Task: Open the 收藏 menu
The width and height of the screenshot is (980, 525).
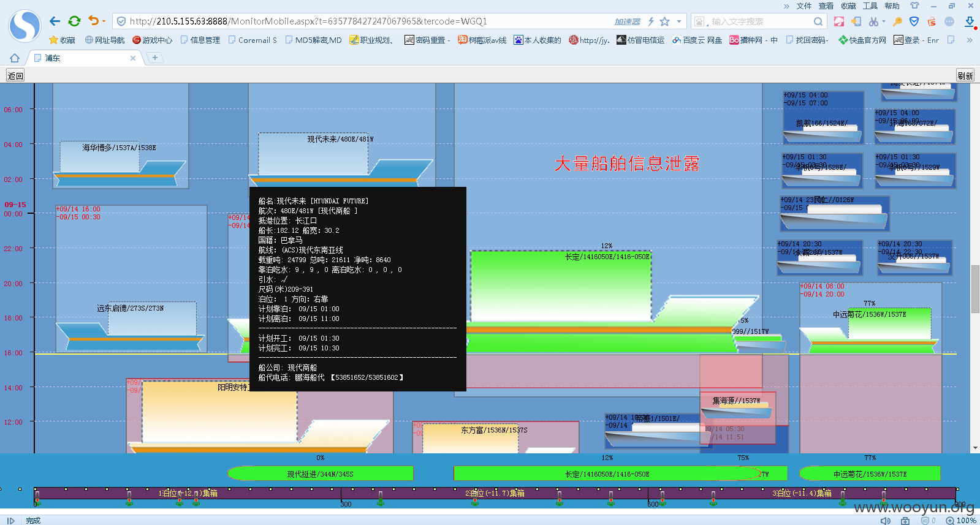Action: coord(848,6)
